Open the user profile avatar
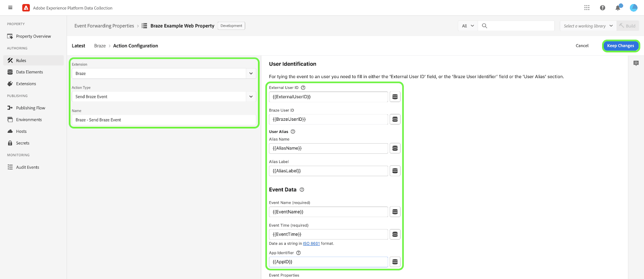Image resolution: width=644 pixels, height=279 pixels. click(634, 8)
